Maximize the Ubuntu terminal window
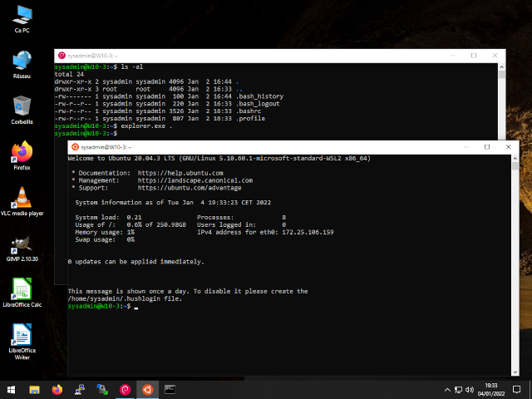Screen dimensions: 532x399 coord(487,147)
